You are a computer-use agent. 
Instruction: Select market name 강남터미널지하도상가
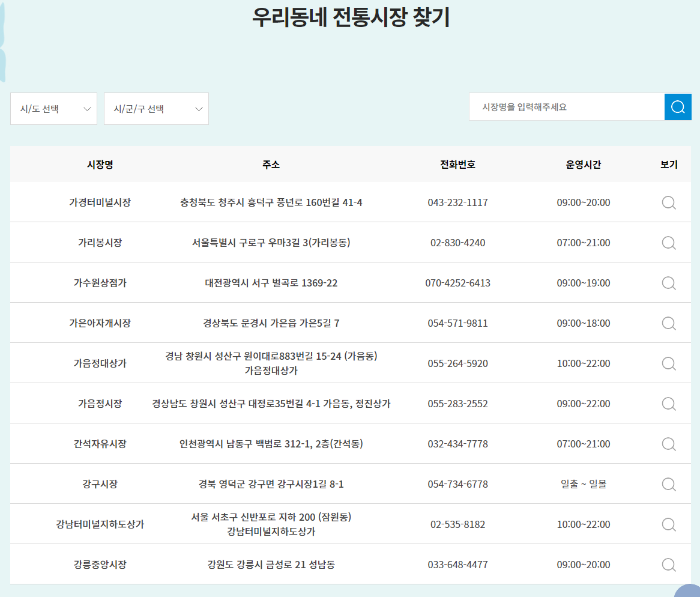(100, 524)
